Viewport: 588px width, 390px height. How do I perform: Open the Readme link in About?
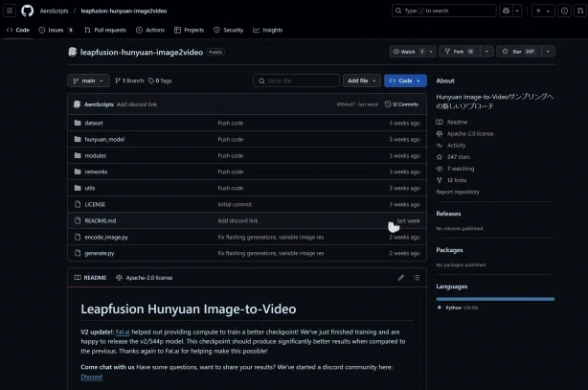click(x=452, y=122)
